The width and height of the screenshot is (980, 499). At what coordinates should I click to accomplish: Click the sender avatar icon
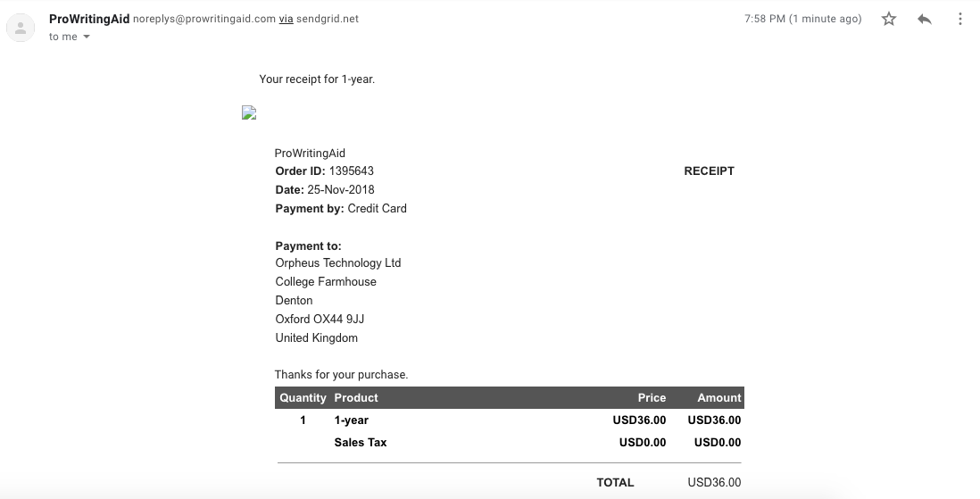click(x=21, y=28)
